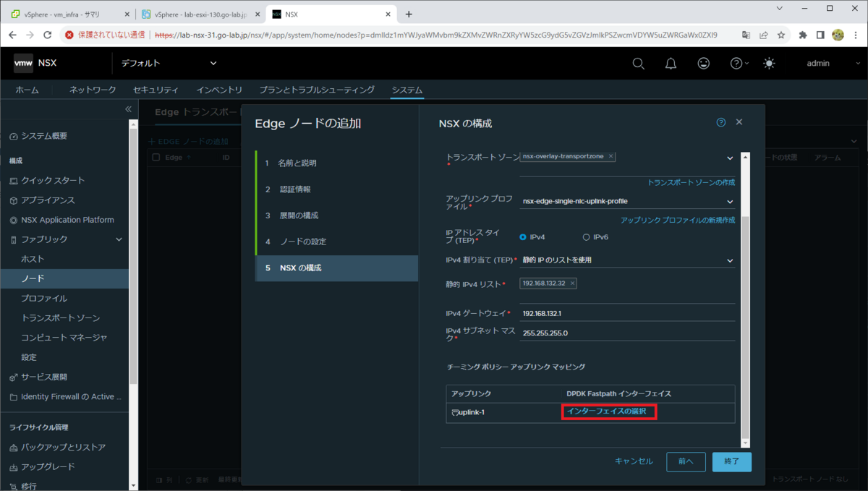Open the help question mark menu

739,64
